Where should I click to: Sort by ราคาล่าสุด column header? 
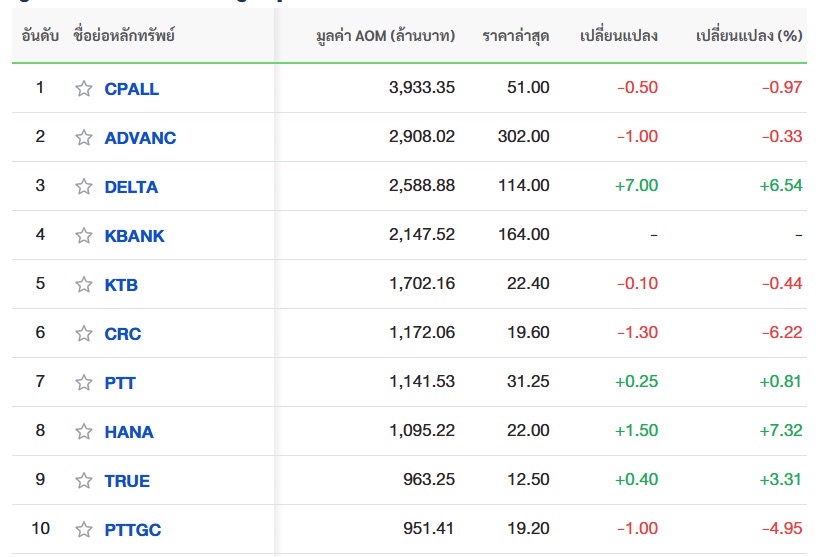point(515,36)
